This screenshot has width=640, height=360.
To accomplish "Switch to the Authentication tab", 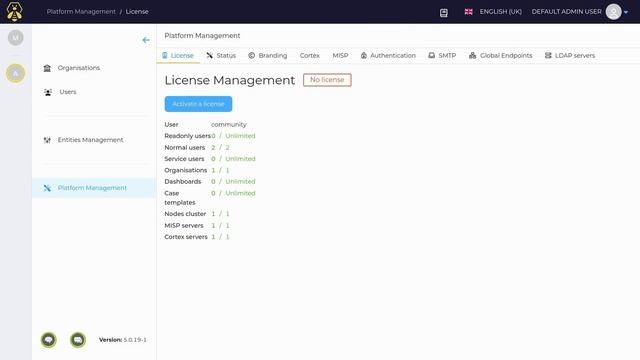I will (x=388, y=56).
